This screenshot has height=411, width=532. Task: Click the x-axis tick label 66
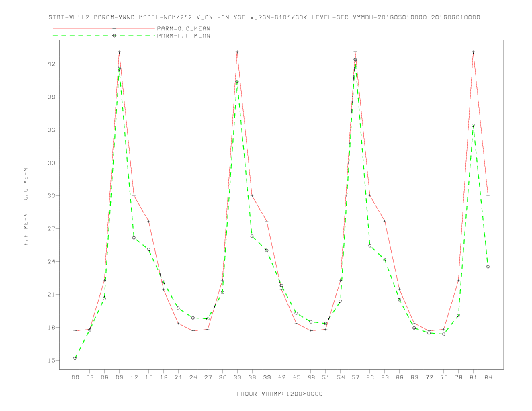point(400,377)
